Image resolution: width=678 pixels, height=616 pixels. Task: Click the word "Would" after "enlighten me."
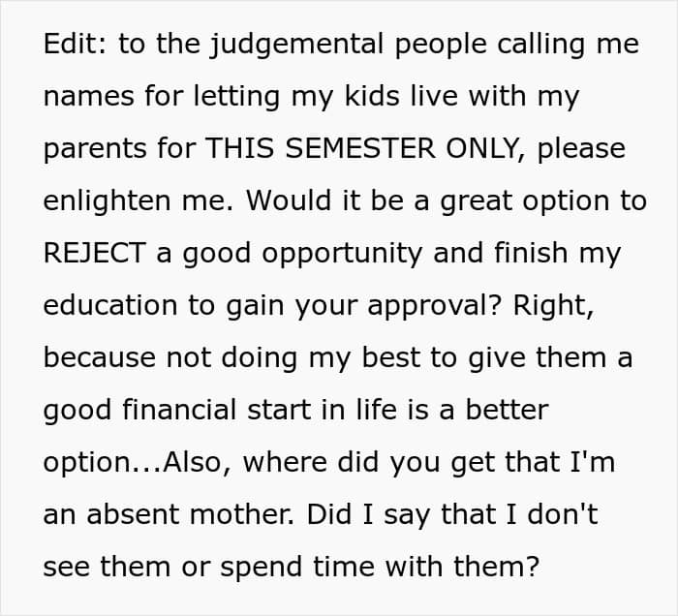(x=289, y=200)
